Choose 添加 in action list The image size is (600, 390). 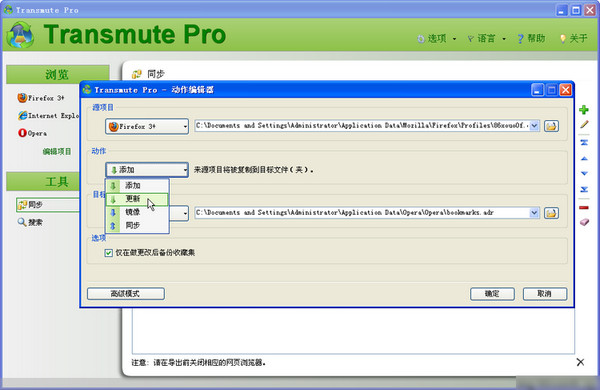137,186
